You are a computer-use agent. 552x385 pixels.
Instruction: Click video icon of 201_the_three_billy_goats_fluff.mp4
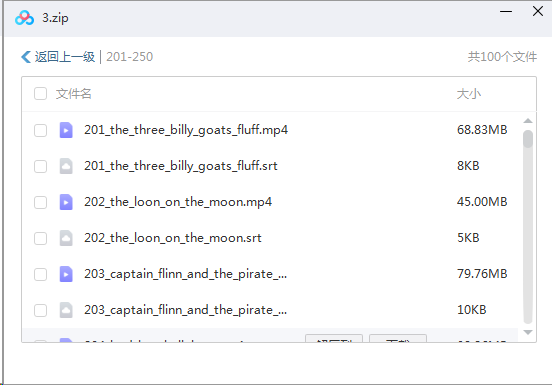[x=66, y=130]
